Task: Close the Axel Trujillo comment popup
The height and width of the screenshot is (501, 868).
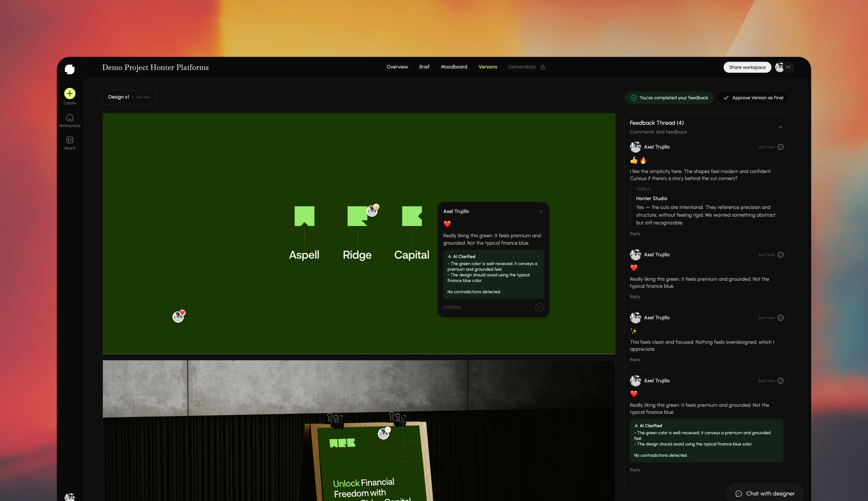Action: pos(541,212)
